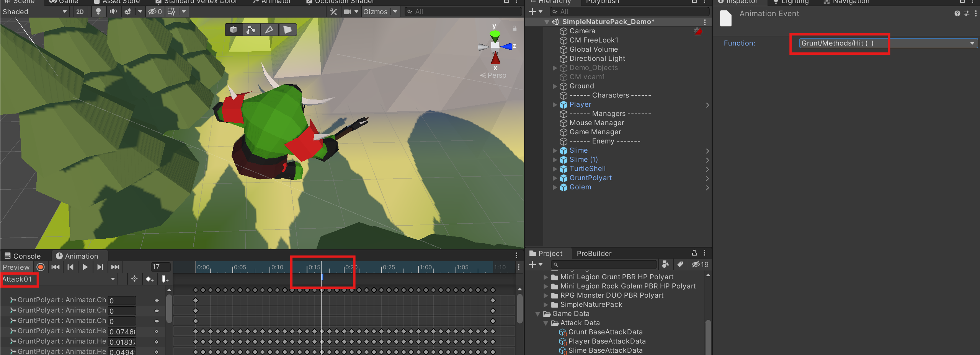Image resolution: width=980 pixels, height=355 pixels.
Task: Select ProBuilder edge selection mode icon
Action: [x=269, y=29]
